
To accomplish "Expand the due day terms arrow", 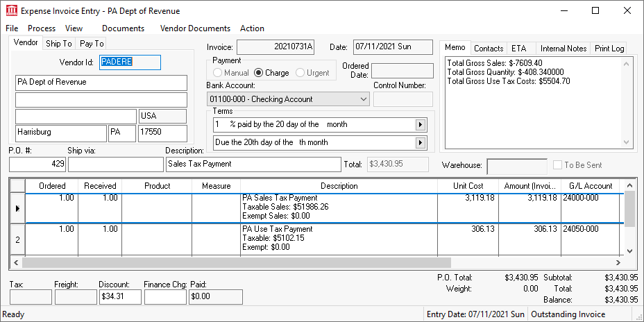I will pyautogui.click(x=420, y=142).
